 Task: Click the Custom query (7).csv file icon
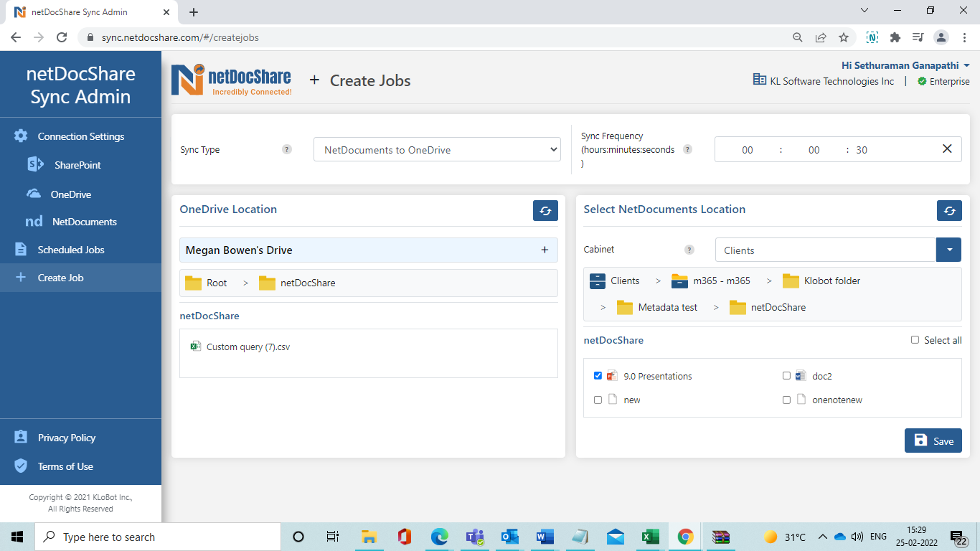[195, 347]
